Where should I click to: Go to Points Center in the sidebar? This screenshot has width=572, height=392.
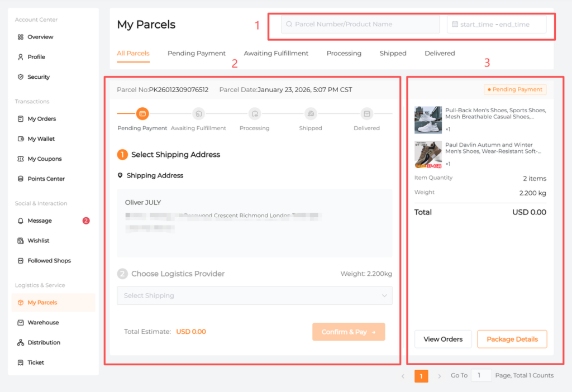46,179
